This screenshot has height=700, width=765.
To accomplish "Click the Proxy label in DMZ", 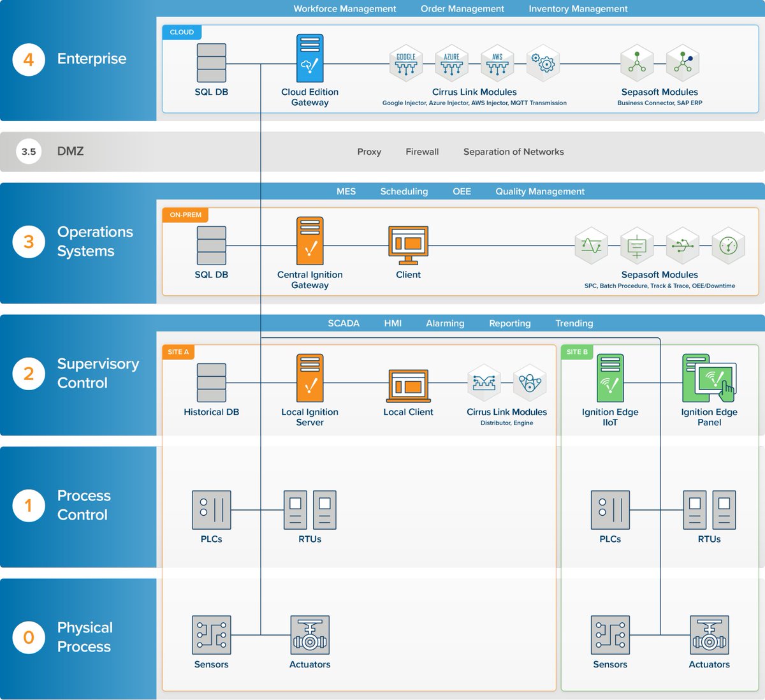I will pyautogui.click(x=369, y=152).
